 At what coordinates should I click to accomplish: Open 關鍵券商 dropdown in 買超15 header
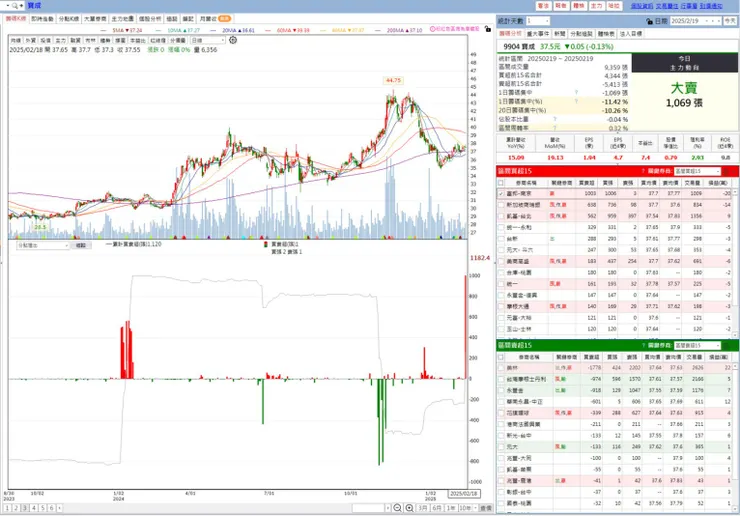(698, 171)
